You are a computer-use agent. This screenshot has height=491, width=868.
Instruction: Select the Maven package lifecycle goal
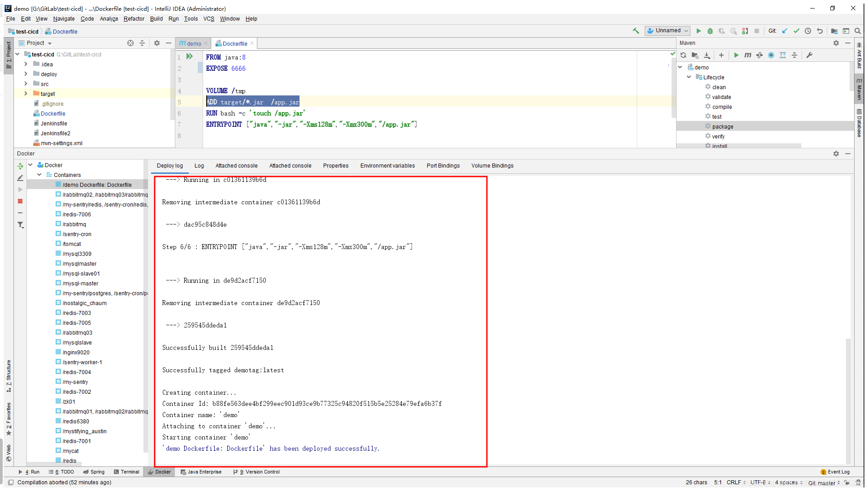[722, 126]
